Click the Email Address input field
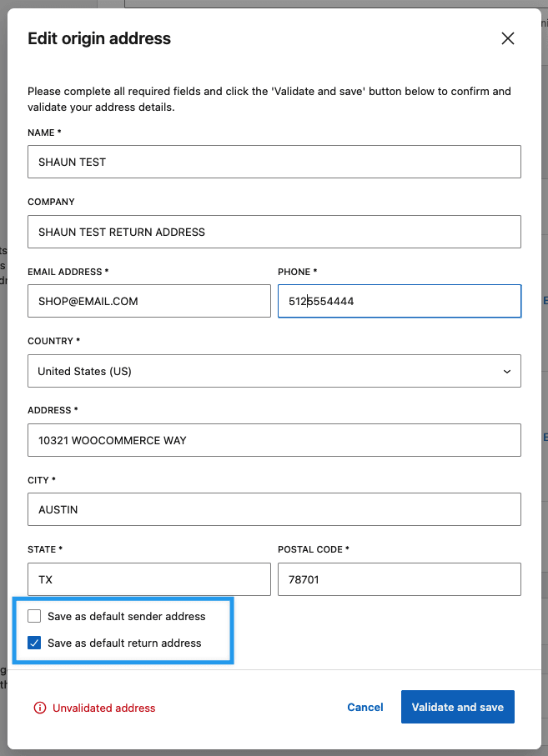The height and width of the screenshot is (756, 548). tap(149, 301)
